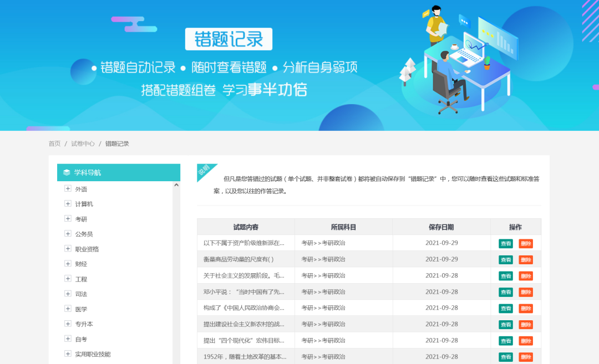Screen dimensions: 599x364
Task: Click the 试题内容 column header
Action: coord(246,227)
